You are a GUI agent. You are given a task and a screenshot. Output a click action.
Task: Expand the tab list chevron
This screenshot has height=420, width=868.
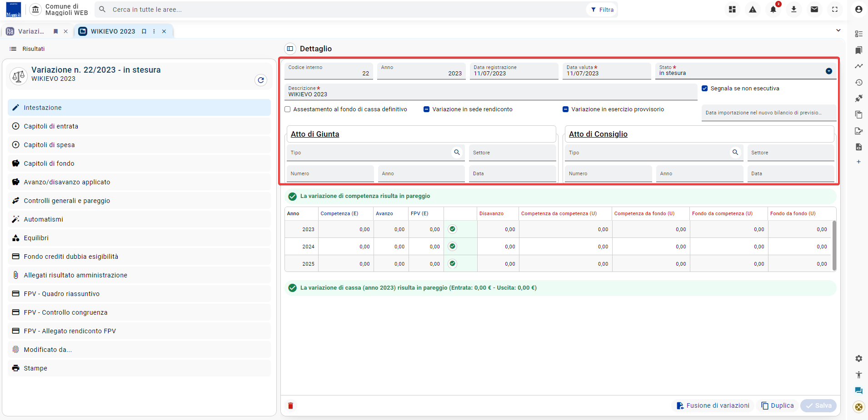tap(838, 30)
